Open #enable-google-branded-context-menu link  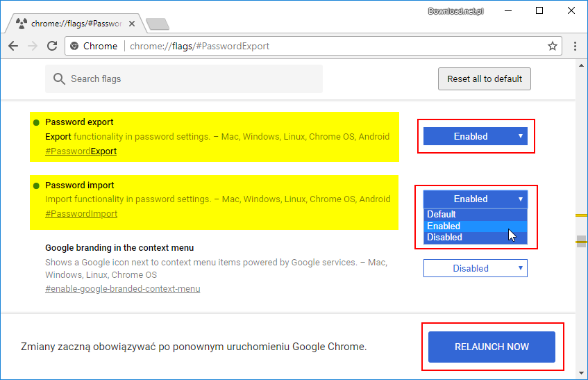pyautogui.click(x=123, y=289)
